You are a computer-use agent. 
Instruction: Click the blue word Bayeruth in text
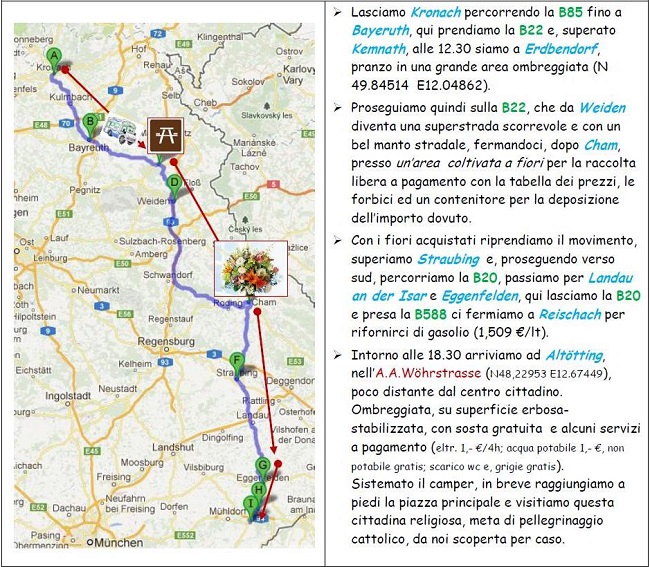click(x=380, y=31)
